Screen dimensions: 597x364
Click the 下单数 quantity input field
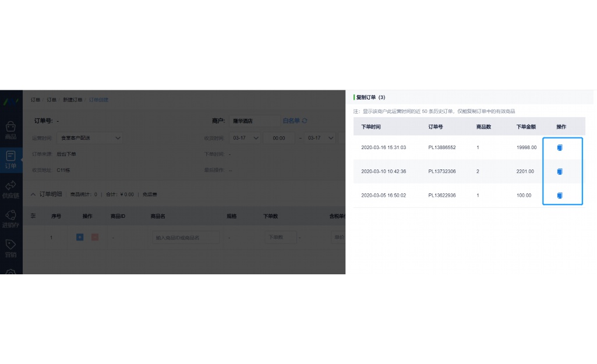click(280, 238)
